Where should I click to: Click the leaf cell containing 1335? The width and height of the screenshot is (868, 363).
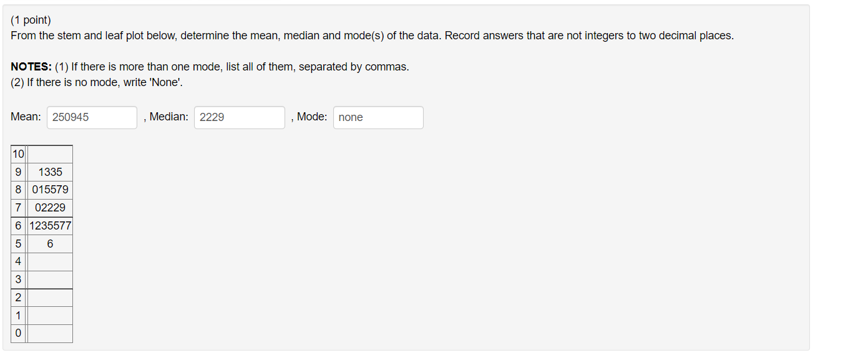click(x=49, y=172)
